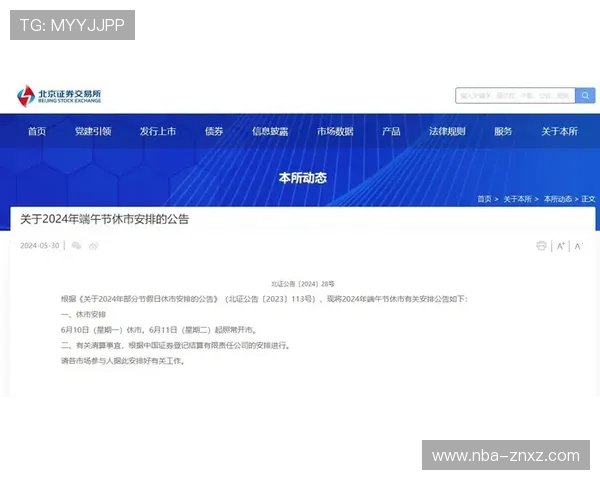Click the line 请各市场参与人据此安排好有关工作
This screenshot has width=600, height=480.
pyautogui.click(x=123, y=361)
